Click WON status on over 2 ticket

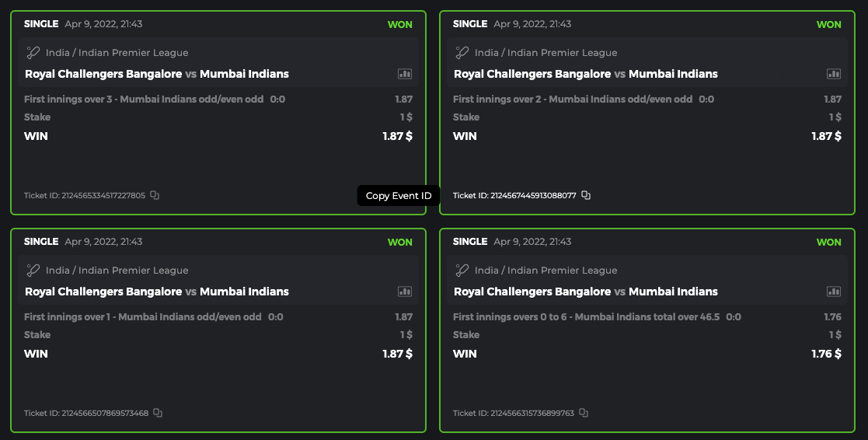pos(828,24)
